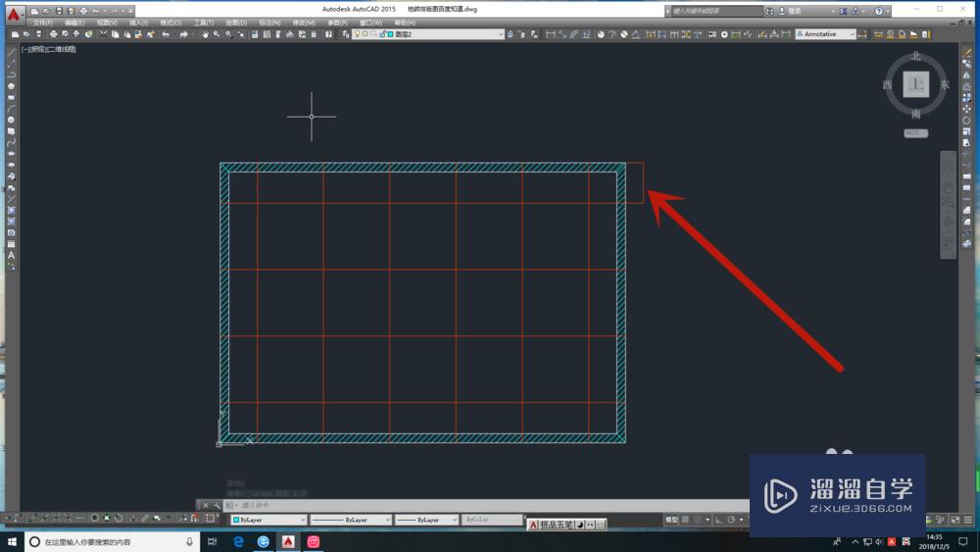Screen dimensions: 980x552
Task: Open Task View on the taskbar
Action: click(x=213, y=541)
